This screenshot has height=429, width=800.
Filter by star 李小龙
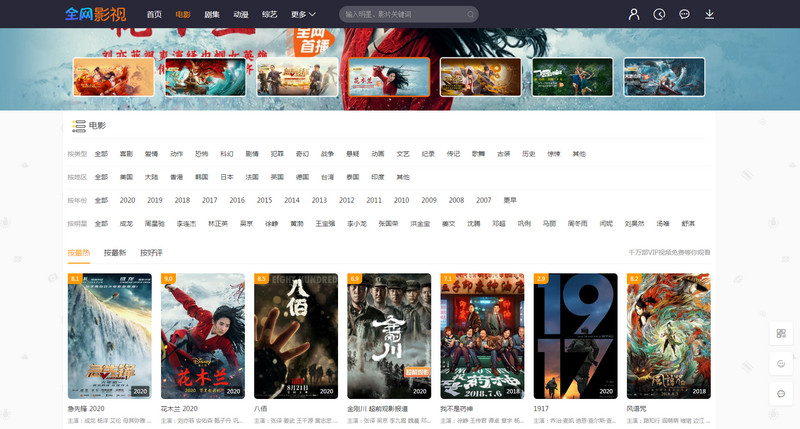[357, 223]
